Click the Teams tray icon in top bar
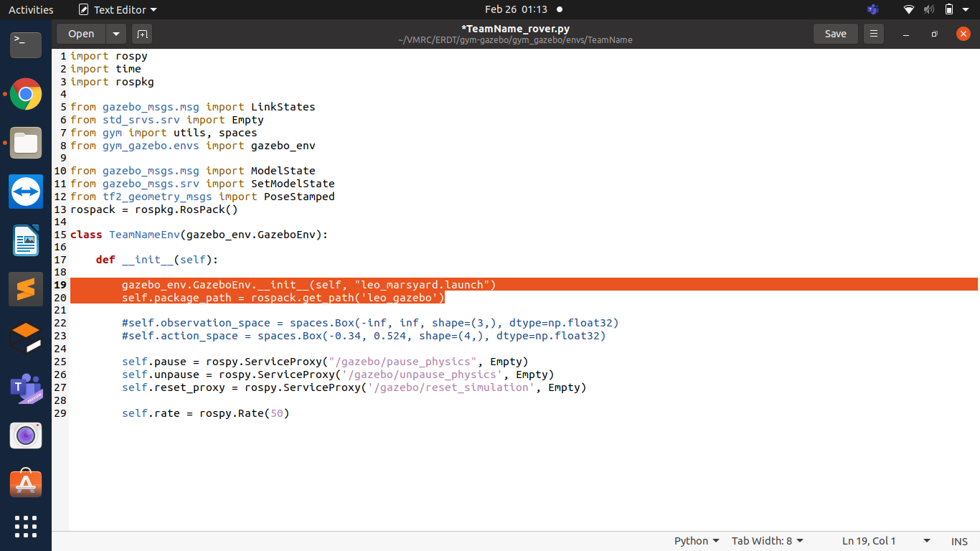 [872, 9]
